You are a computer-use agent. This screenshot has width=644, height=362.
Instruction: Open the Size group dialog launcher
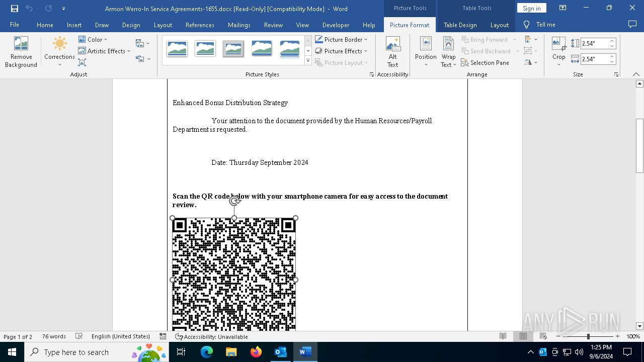click(616, 74)
